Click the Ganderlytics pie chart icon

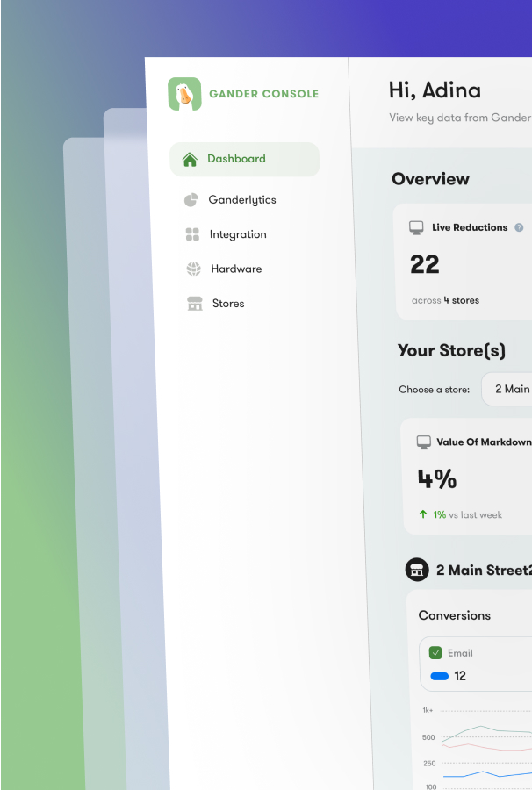(191, 200)
